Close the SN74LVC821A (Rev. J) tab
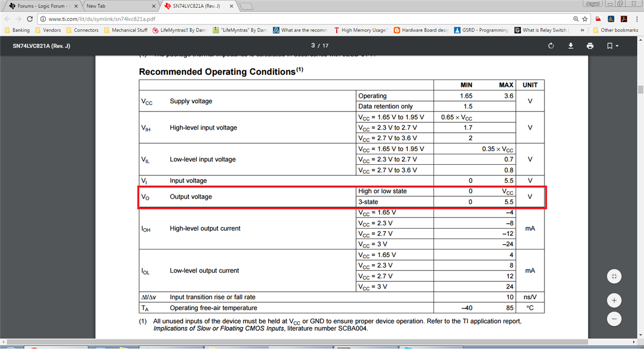Viewport: 644px width, 363px height. tap(231, 6)
